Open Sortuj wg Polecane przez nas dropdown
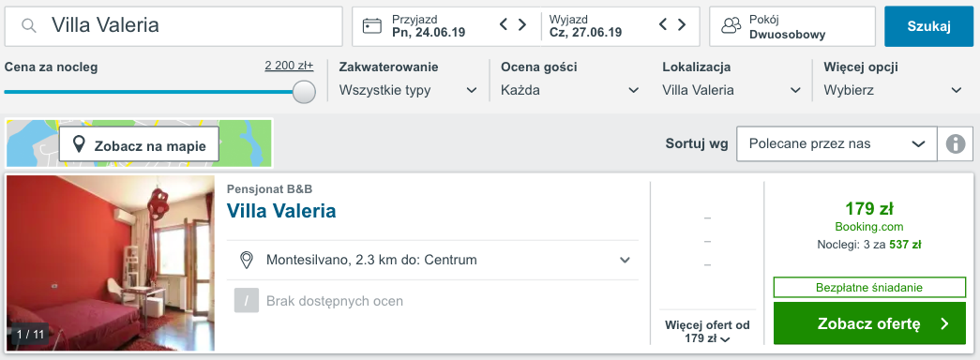The width and height of the screenshot is (980, 360). (x=837, y=143)
